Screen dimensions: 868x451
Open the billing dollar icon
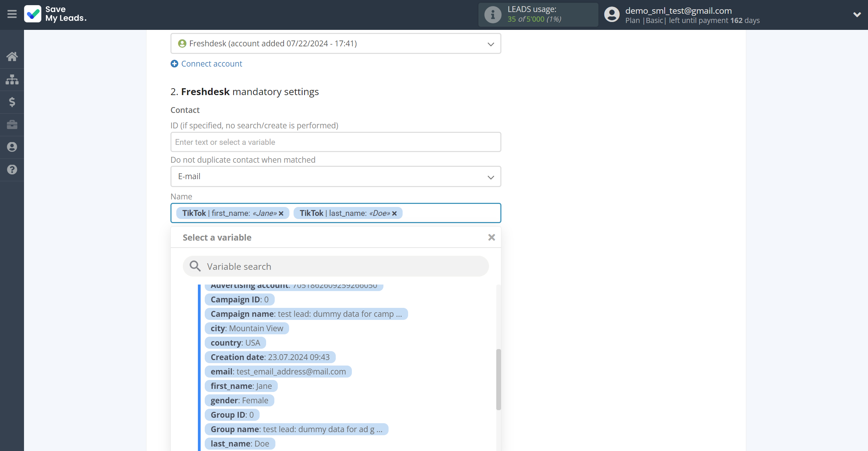pos(12,102)
